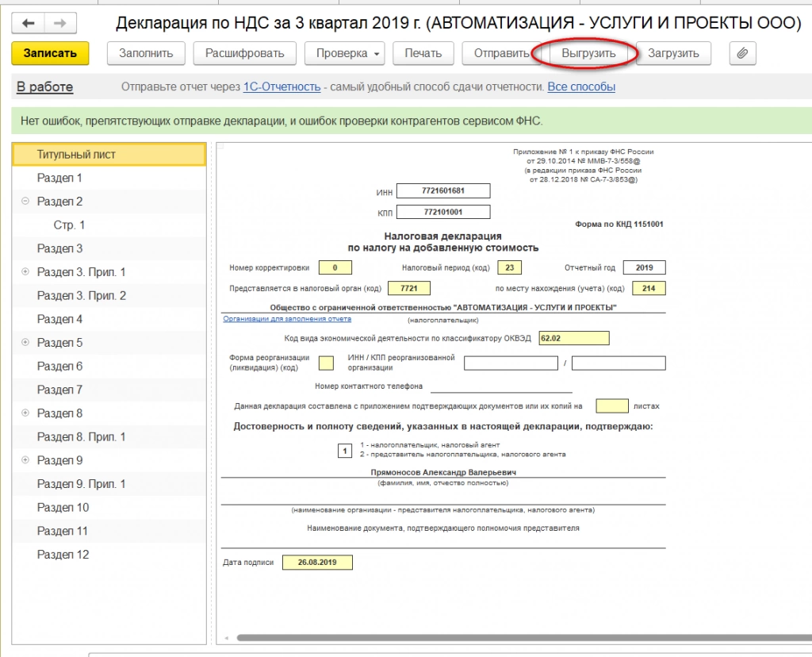Image resolution: width=812 pixels, height=657 pixels.
Task: Open the 1С-Отчетность link
Action: tap(282, 86)
